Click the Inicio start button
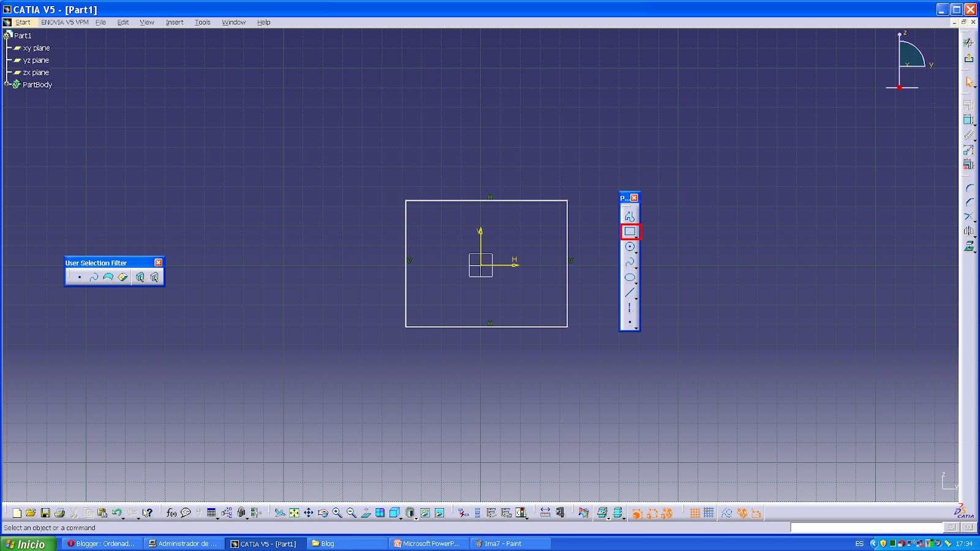 [x=26, y=544]
